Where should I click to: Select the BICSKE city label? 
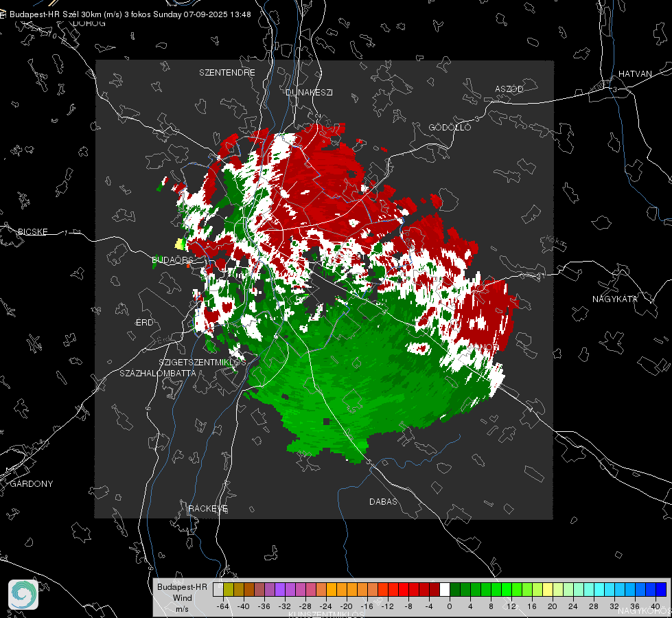click(32, 231)
